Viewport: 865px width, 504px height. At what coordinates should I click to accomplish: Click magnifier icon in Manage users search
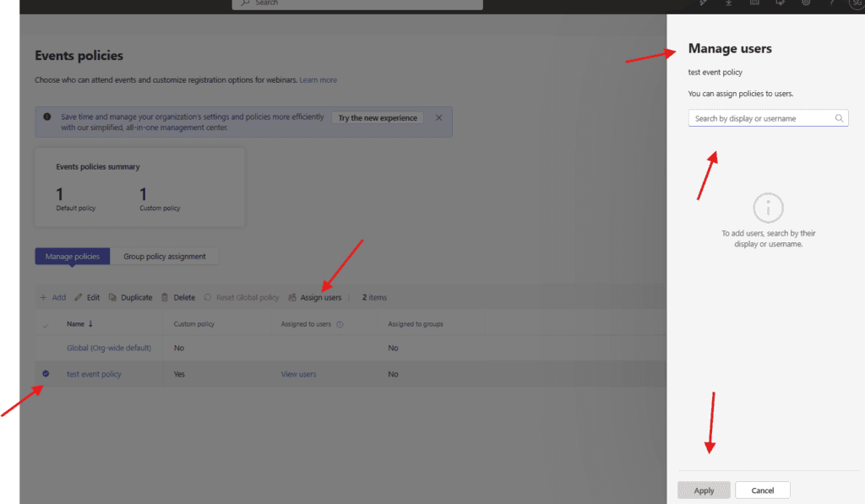pos(839,119)
